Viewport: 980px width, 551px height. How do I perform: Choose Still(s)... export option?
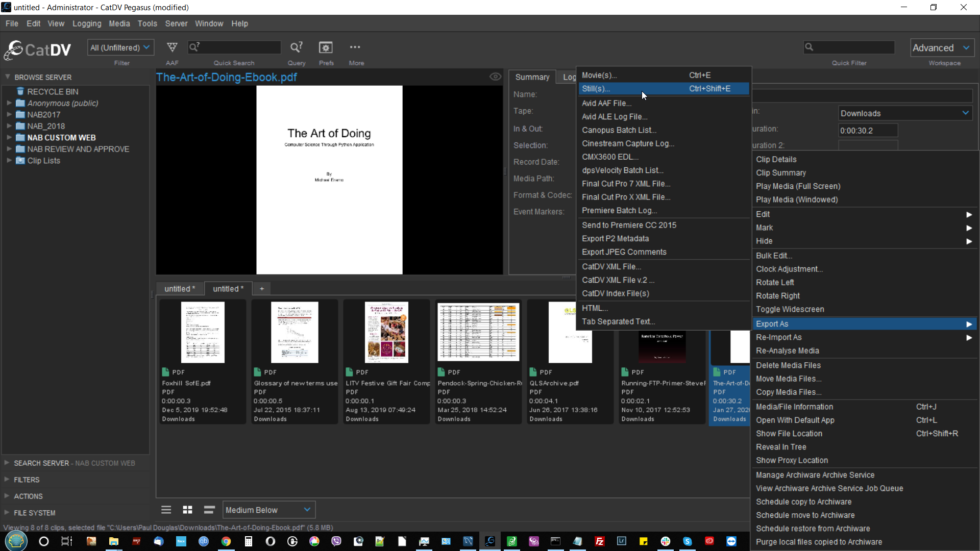pyautogui.click(x=664, y=89)
